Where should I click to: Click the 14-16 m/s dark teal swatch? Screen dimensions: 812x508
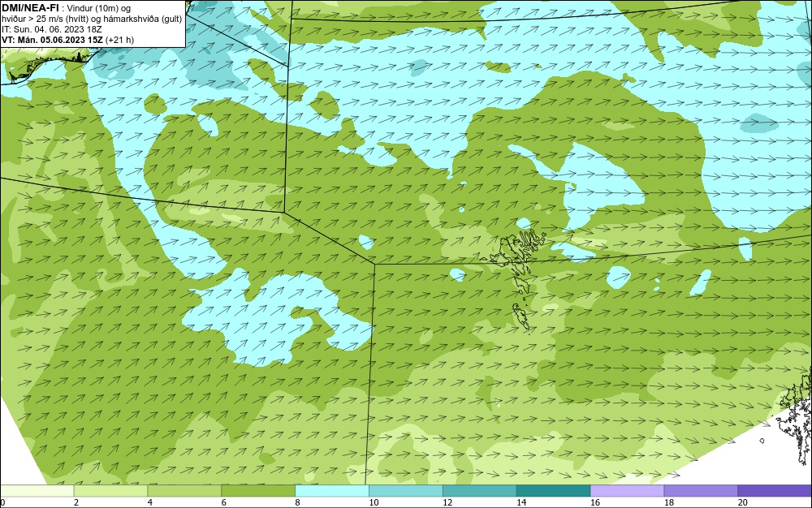click(x=554, y=491)
